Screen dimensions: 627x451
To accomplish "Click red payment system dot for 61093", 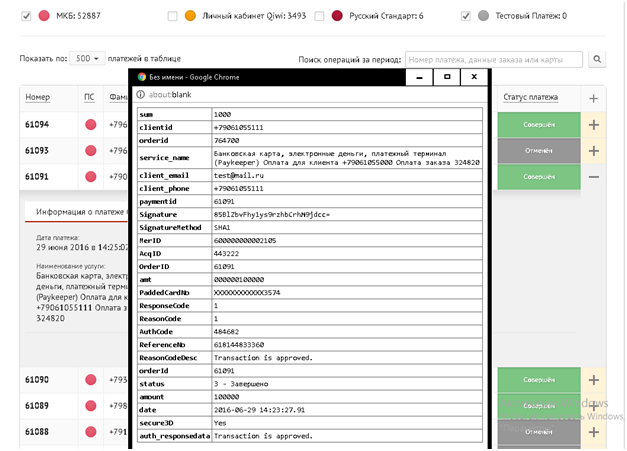I will (x=91, y=150).
